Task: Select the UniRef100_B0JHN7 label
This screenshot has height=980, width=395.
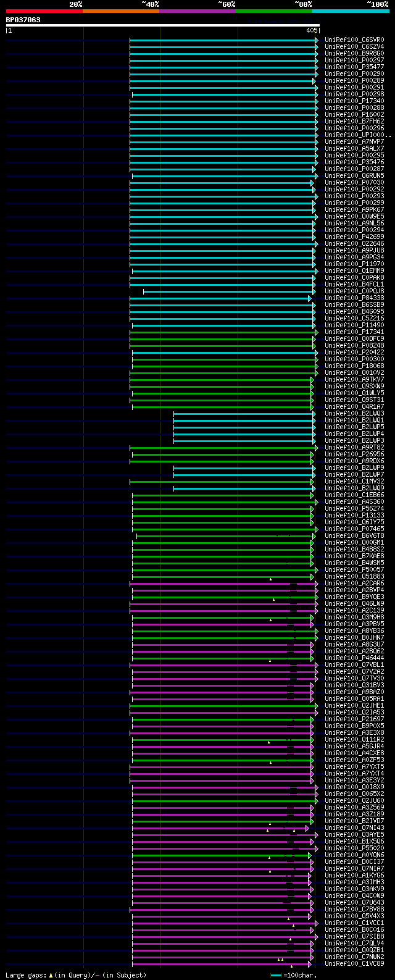Action: click(x=354, y=637)
